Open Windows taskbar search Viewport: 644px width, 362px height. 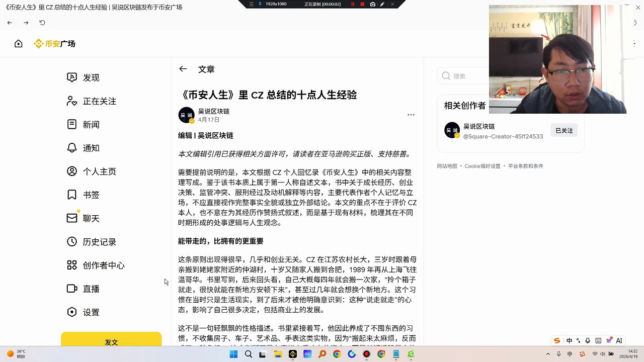tap(248, 354)
